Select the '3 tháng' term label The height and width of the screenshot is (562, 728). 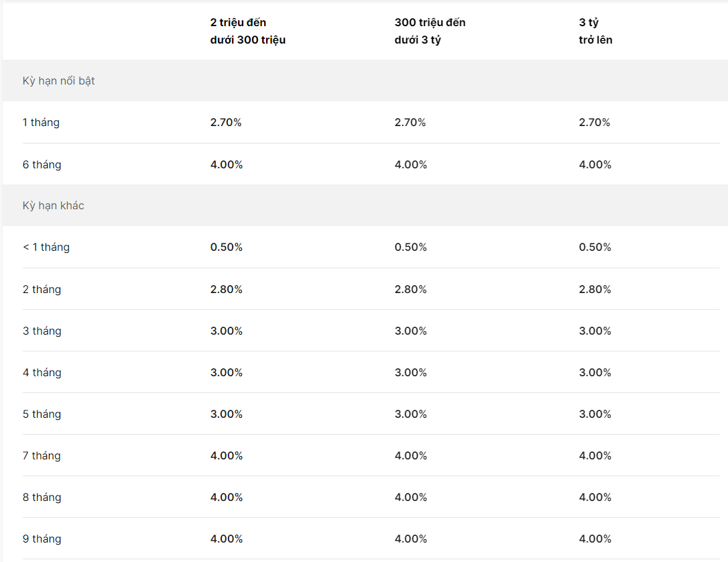[x=42, y=331]
